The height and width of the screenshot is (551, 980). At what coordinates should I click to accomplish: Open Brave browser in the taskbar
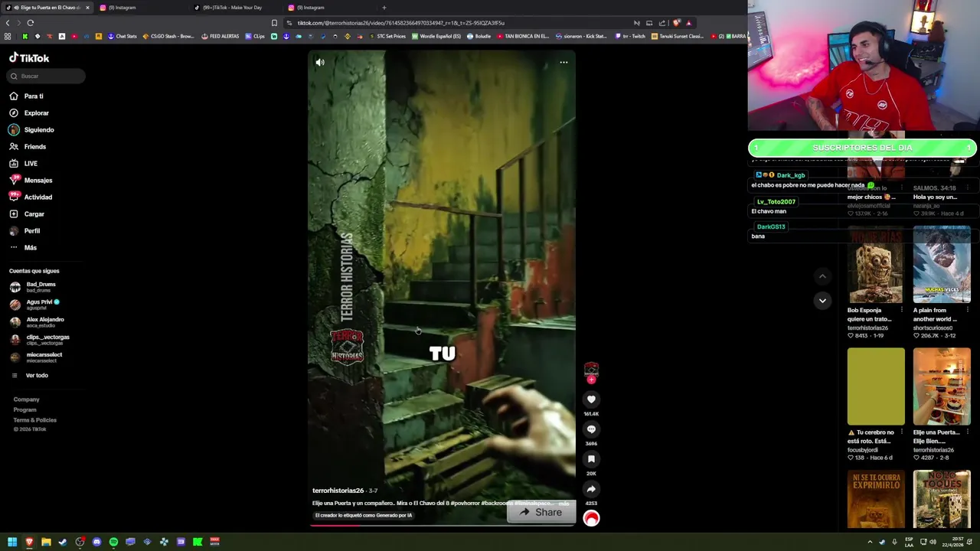(29, 542)
